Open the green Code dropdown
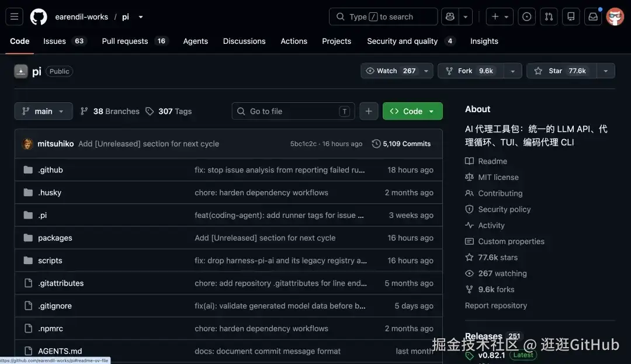Image resolution: width=631 pixels, height=364 pixels. 412,111
